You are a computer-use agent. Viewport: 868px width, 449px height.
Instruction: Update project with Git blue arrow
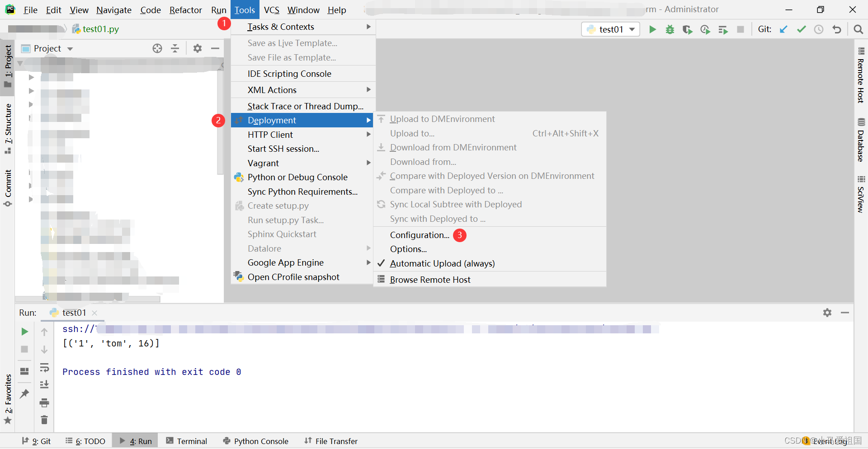coord(783,29)
